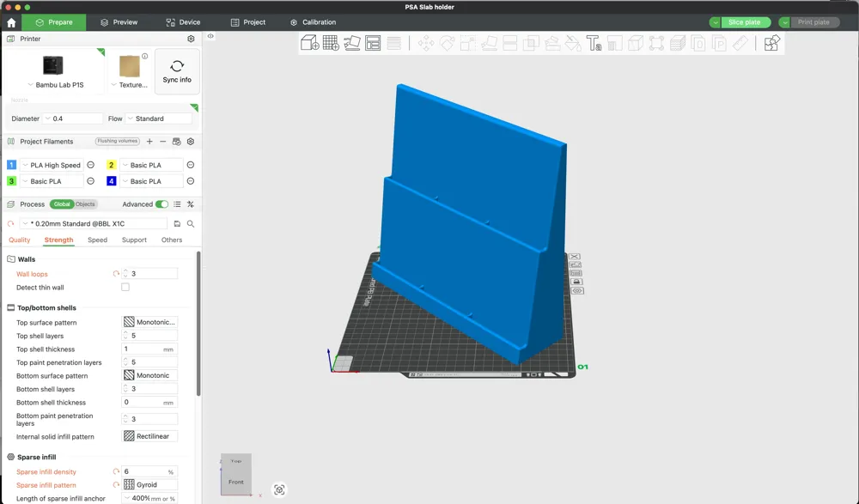Enable Detect thin wall checkbox

click(125, 287)
